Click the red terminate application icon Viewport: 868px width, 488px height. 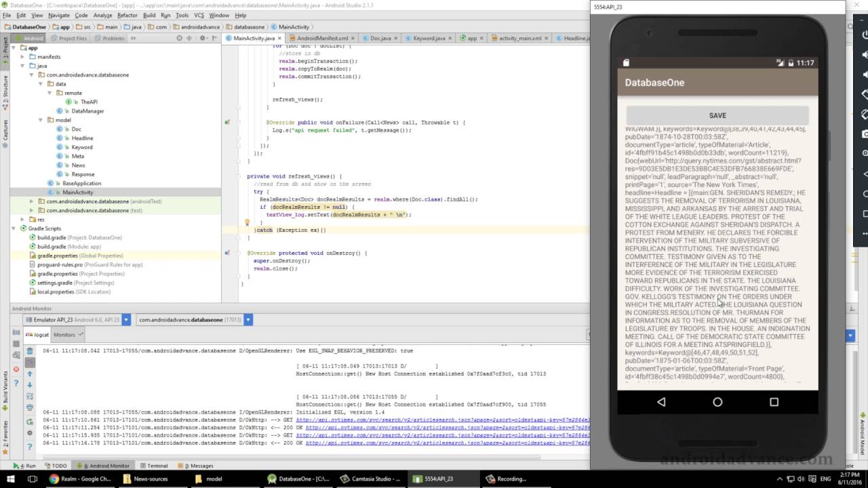(x=16, y=369)
